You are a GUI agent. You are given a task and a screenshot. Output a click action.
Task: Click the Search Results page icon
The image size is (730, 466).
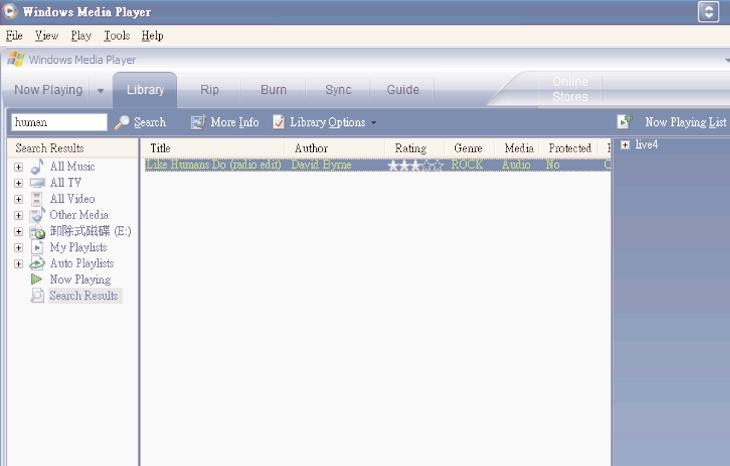tap(37, 296)
